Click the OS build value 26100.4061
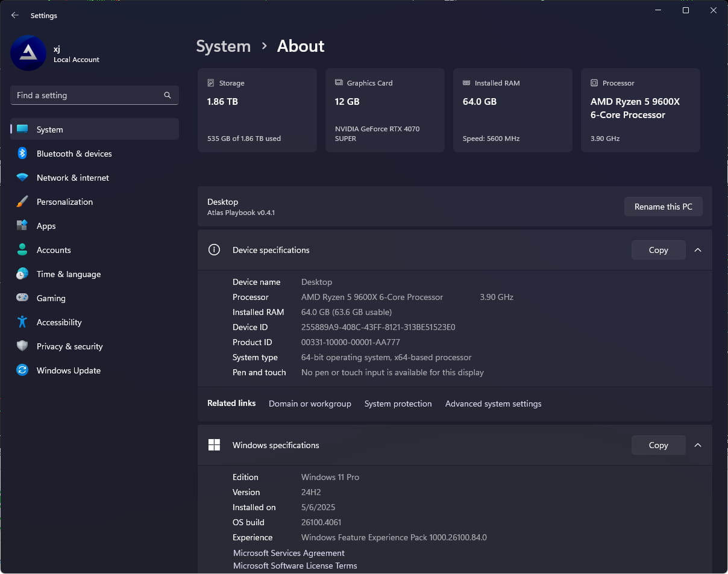The height and width of the screenshot is (574, 728). coord(321,522)
